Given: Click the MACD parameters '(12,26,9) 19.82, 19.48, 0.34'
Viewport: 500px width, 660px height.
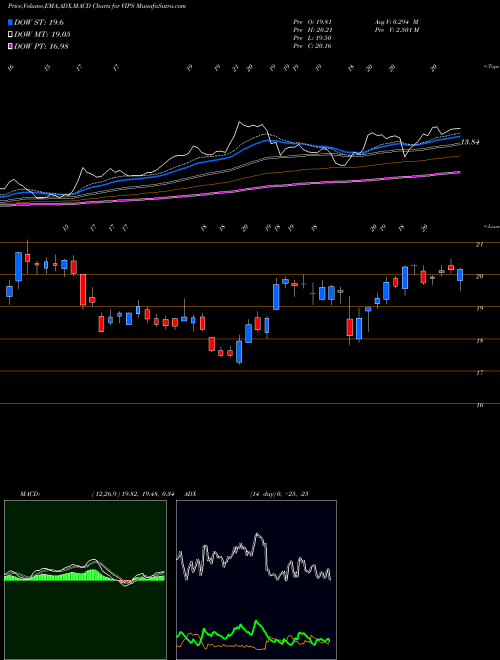Looking at the screenshot, I should [x=133, y=494].
